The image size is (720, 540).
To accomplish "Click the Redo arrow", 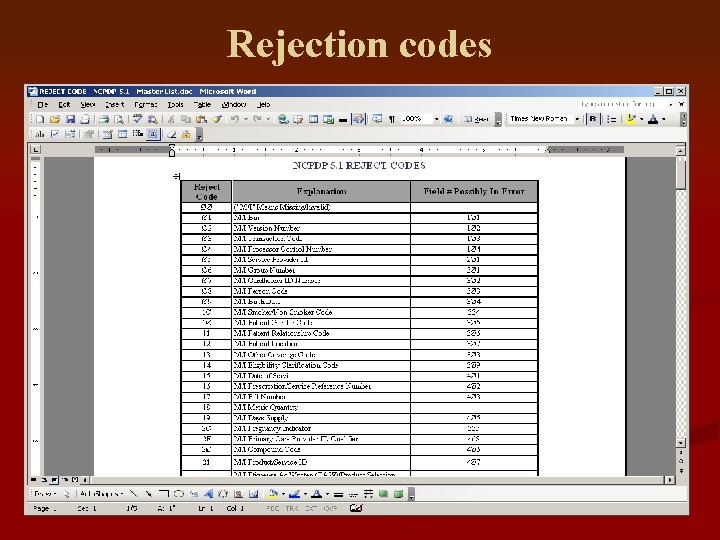I will click(257, 119).
